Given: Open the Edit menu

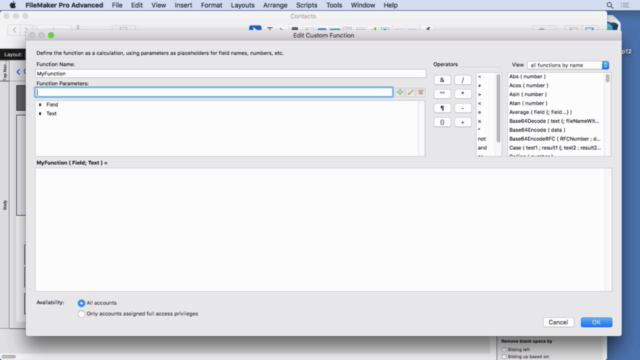Looking at the screenshot, I should [x=137, y=5].
